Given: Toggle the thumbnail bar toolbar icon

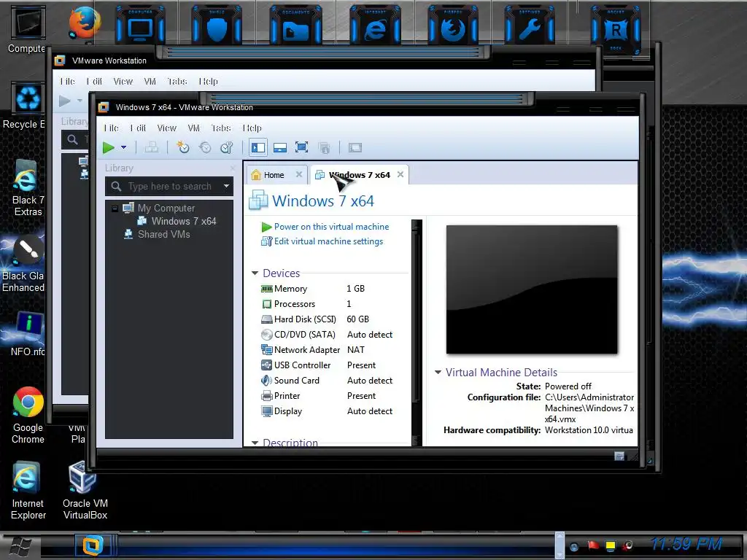Looking at the screenshot, I should click(x=280, y=147).
